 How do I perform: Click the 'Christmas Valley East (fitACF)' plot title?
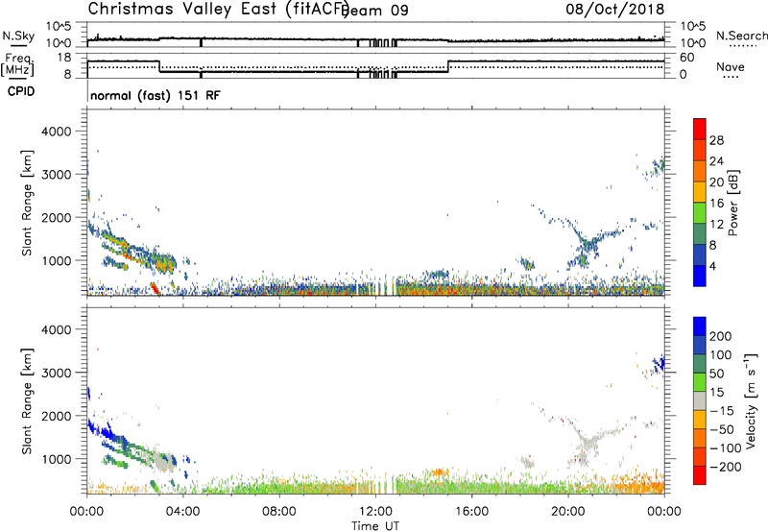pyautogui.click(x=219, y=9)
